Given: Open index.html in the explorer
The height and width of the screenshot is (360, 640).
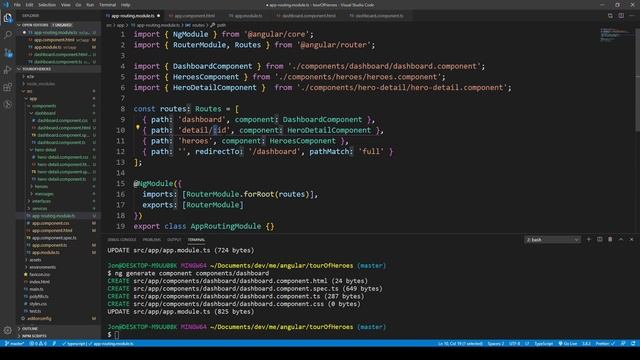Looking at the screenshot, I should coord(40,282).
